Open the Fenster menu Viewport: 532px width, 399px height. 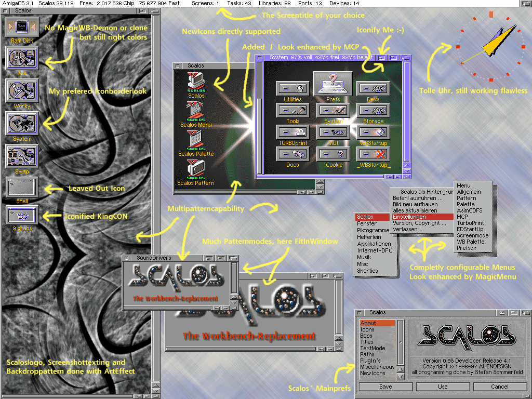coord(373,223)
